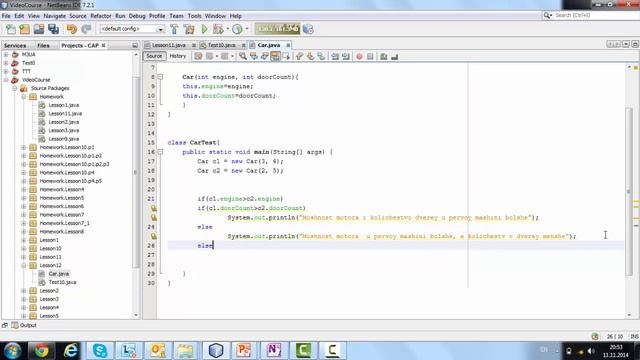
Task: Switch the editor to Source view
Action: pyautogui.click(x=154, y=56)
